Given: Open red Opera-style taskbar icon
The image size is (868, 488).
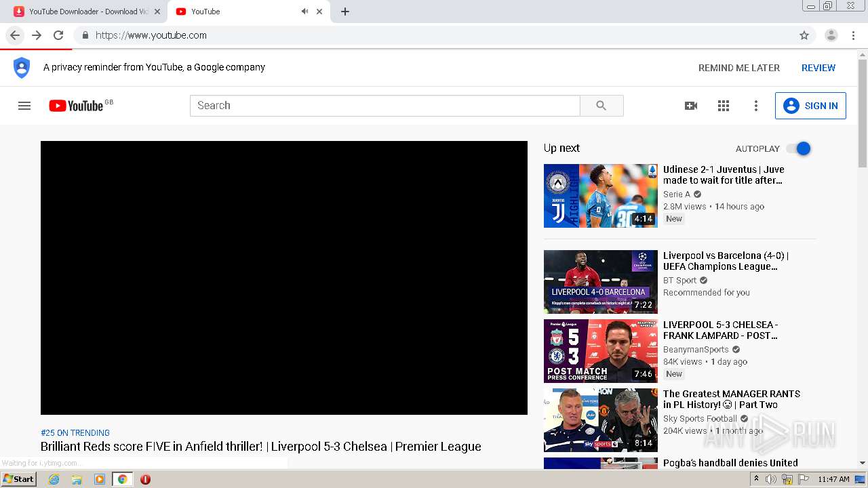Looking at the screenshot, I should pyautogui.click(x=145, y=479).
